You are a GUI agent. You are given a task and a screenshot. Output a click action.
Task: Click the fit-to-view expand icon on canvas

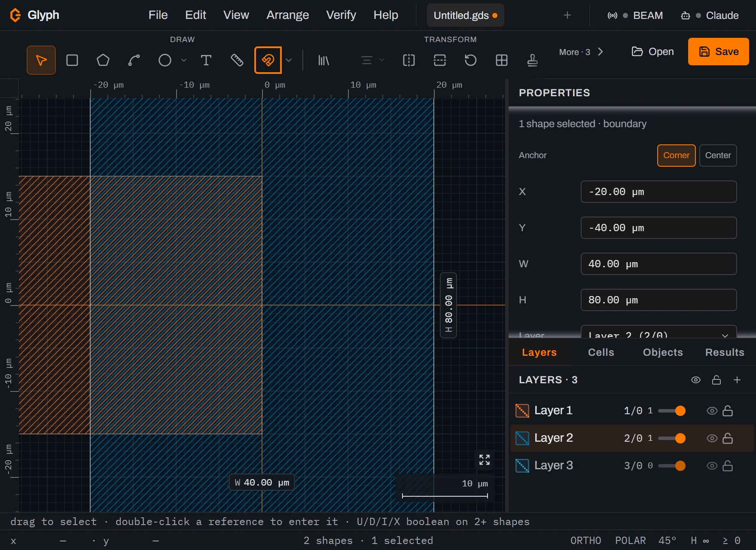click(x=485, y=460)
